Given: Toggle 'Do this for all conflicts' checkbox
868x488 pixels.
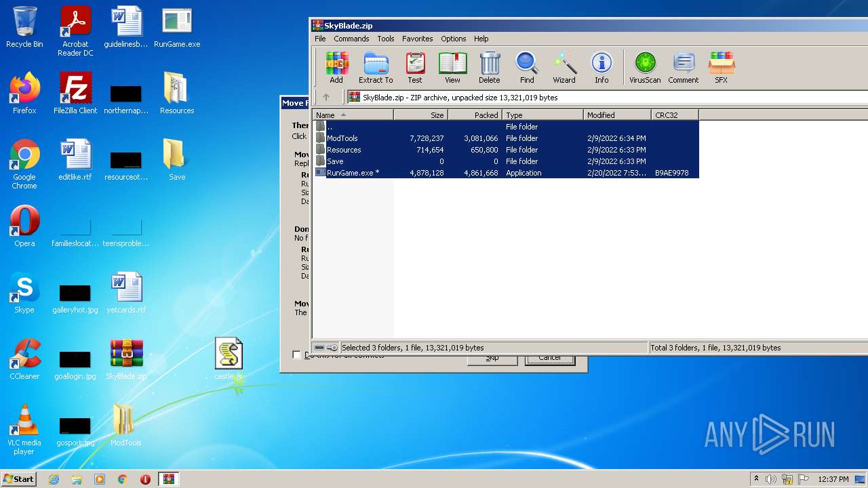Looking at the screenshot, I should tap(296, 354).
